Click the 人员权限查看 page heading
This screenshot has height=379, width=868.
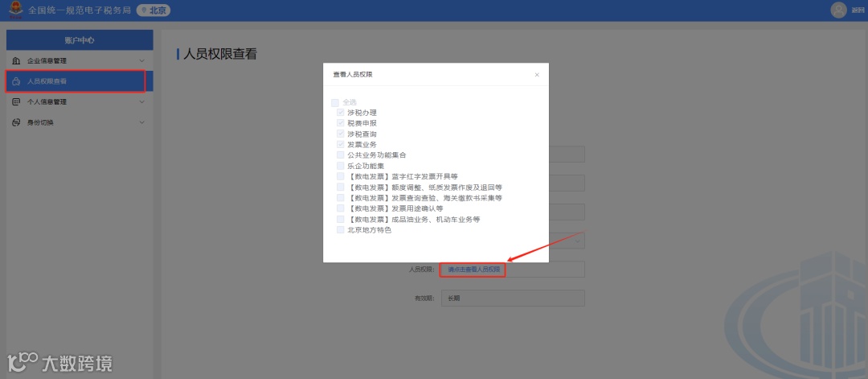(219, 54)
